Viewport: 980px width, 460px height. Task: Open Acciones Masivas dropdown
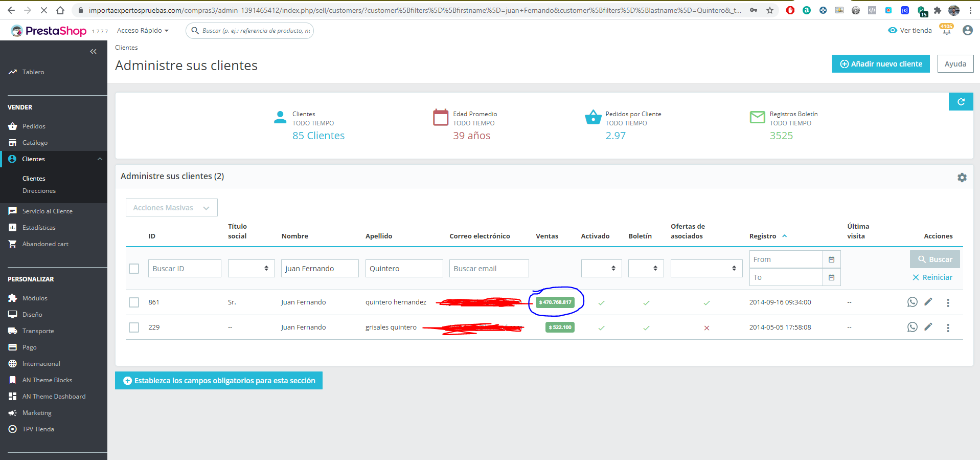pyautogui.click(x=172, y=208)
